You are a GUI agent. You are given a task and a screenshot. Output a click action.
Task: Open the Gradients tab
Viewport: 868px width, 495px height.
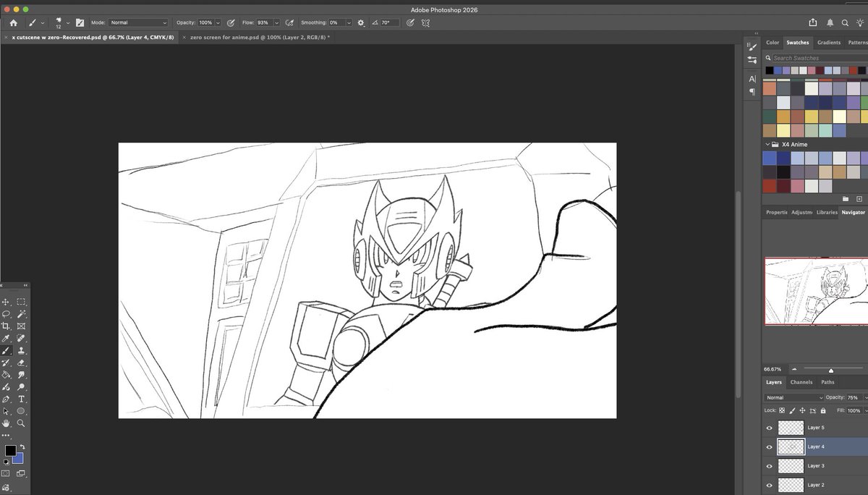829,43
